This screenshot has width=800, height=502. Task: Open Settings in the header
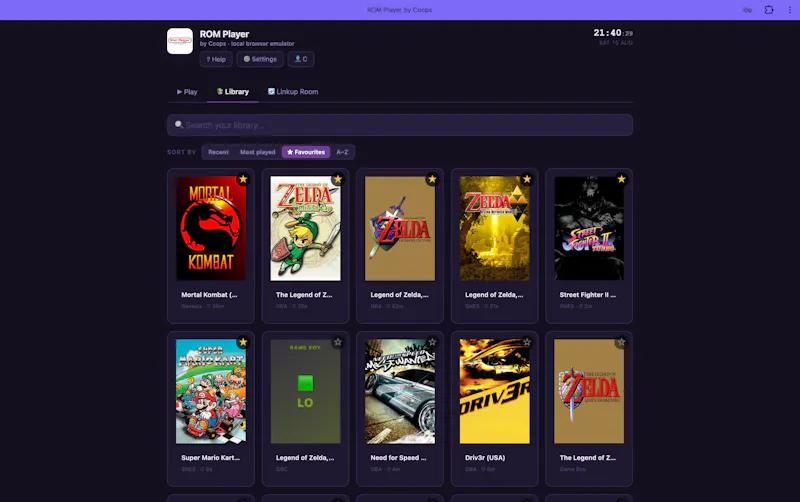click(x=260, y=59)
